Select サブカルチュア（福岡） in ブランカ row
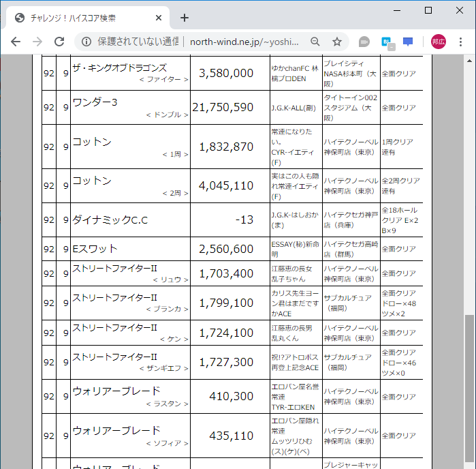 pyautogui.click(x=347, y=303)
